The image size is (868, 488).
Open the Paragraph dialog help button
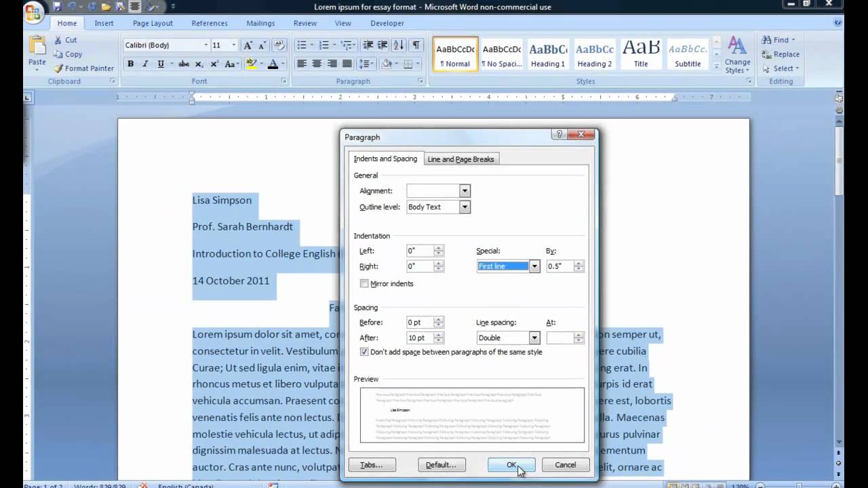point(559,135)
